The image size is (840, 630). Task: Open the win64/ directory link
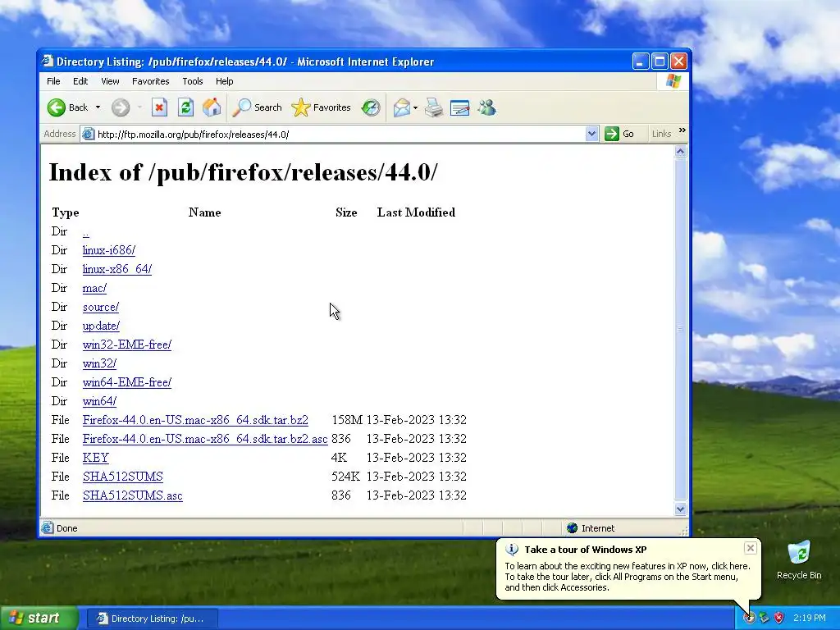[x=99, y=401]
